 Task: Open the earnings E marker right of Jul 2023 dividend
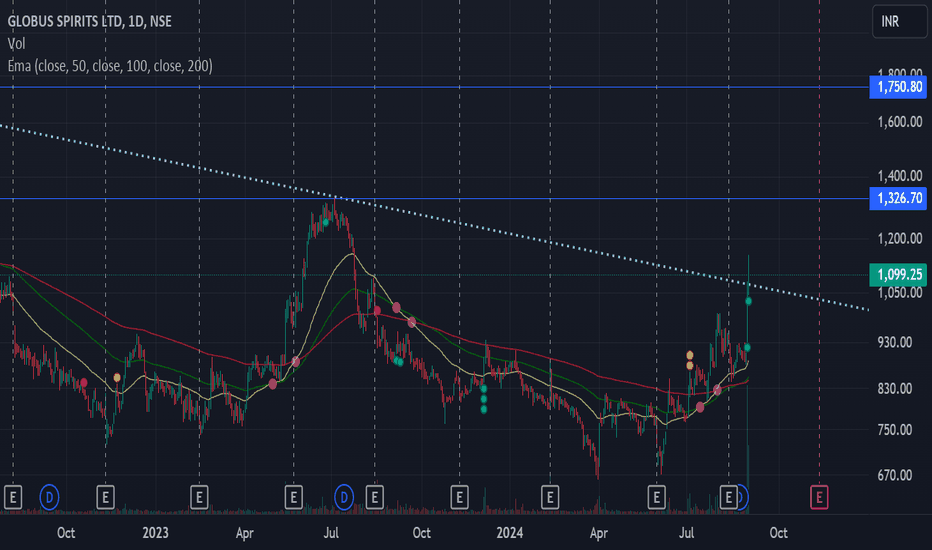[374, 497]
